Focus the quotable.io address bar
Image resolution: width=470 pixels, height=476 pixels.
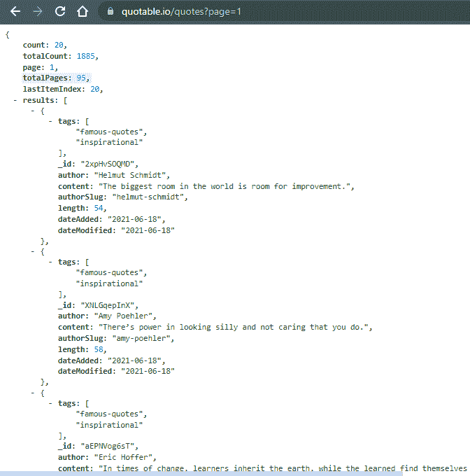pos(280,12)
